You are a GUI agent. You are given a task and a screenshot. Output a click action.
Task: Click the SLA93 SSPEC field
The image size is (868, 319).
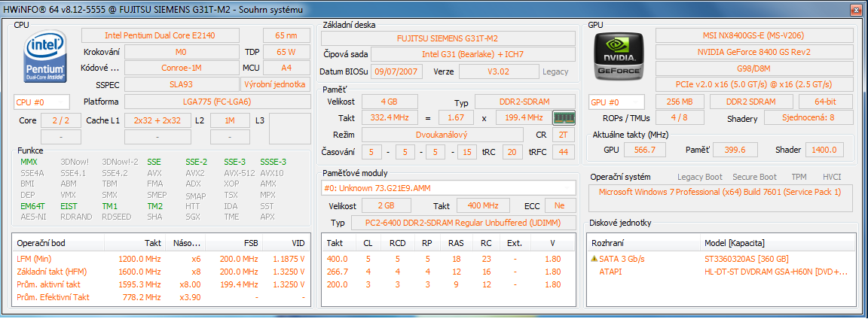182,84
